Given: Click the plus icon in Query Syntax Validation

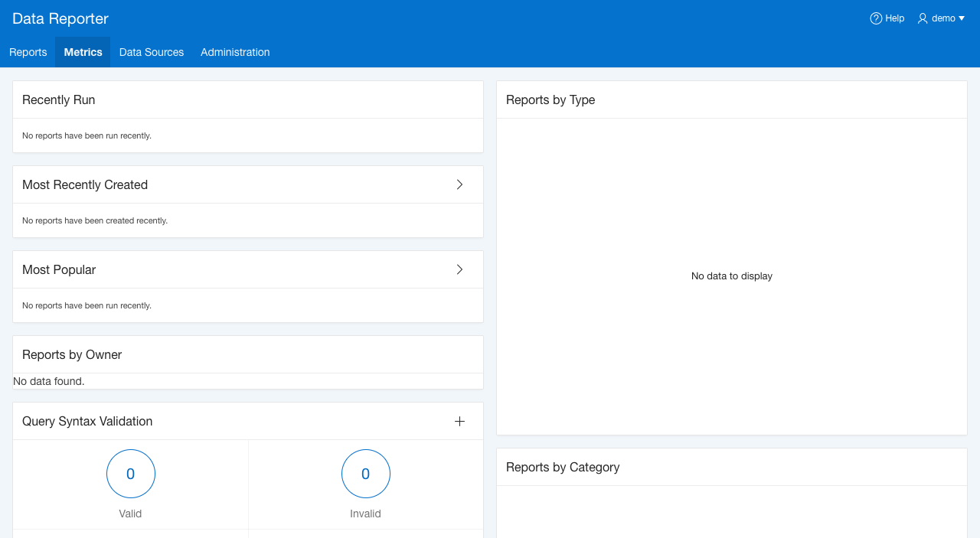Looking at the screenshot, I should pos(459,422).
